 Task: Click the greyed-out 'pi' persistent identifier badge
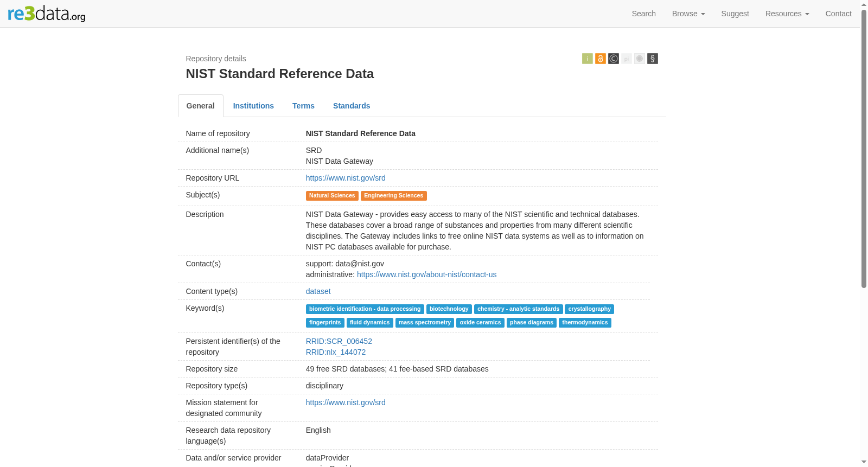(626, 59)
